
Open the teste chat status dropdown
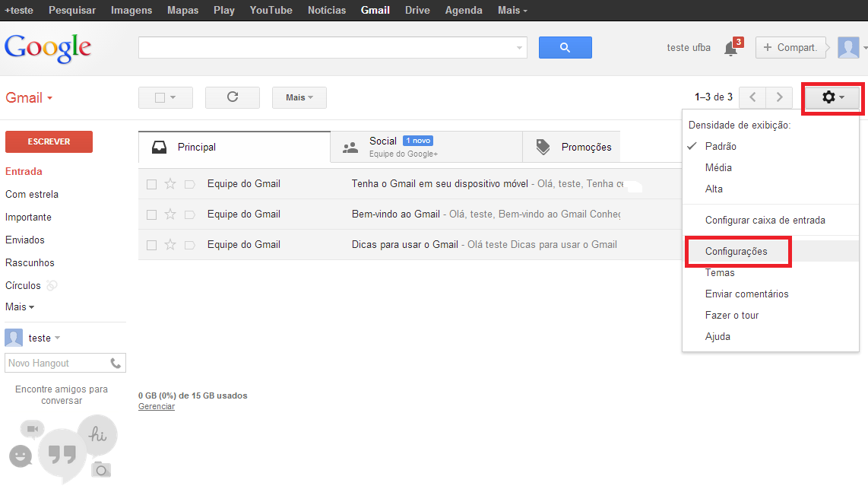58,338
